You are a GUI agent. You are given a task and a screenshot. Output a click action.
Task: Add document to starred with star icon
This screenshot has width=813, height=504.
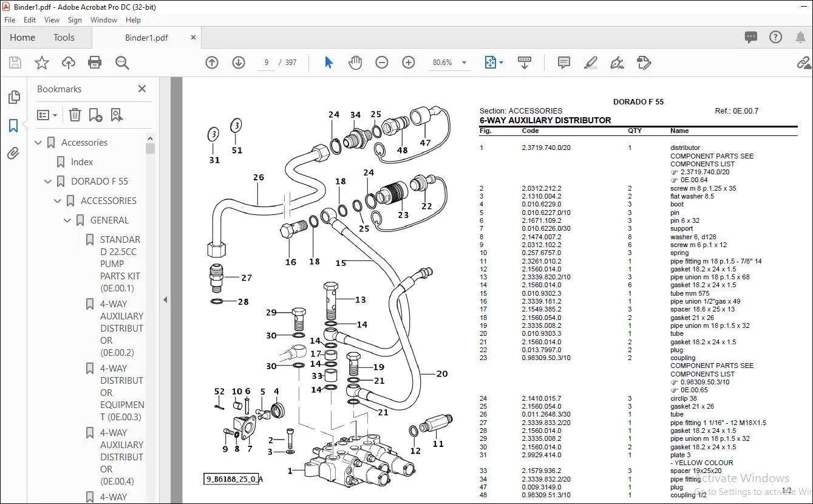pos(42,63)
